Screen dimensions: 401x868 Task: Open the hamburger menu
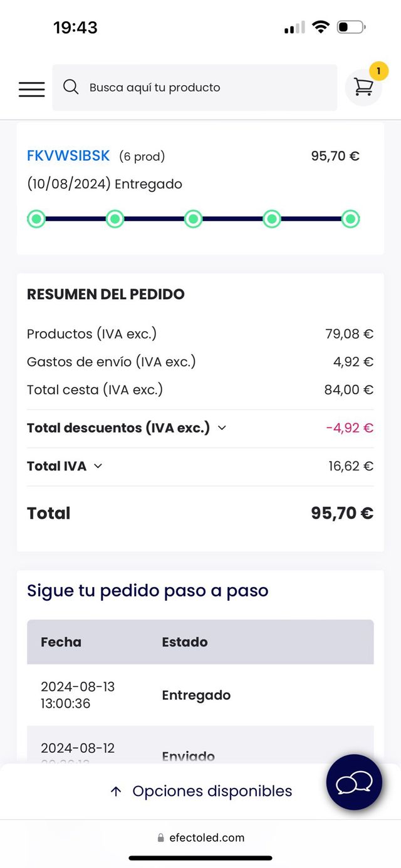pyautogui.click(x=31, y=89)
